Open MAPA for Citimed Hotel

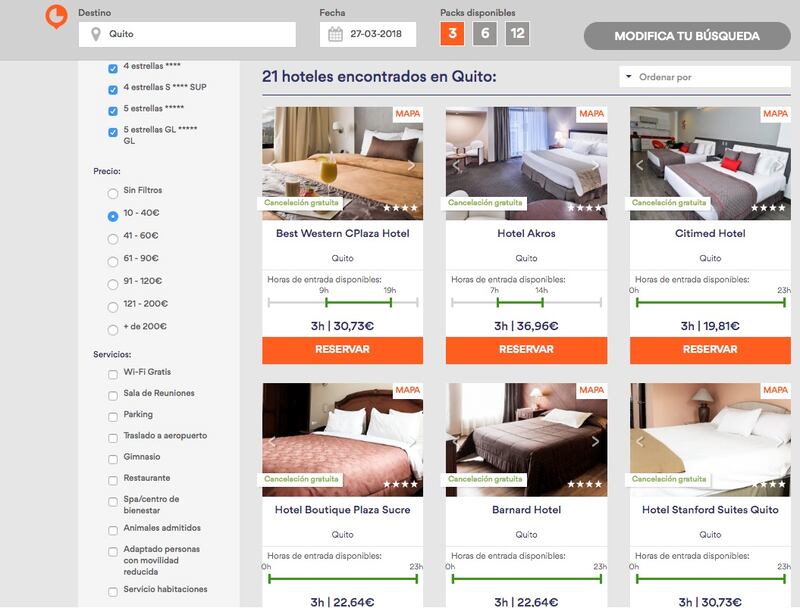[x=776, y=114]
